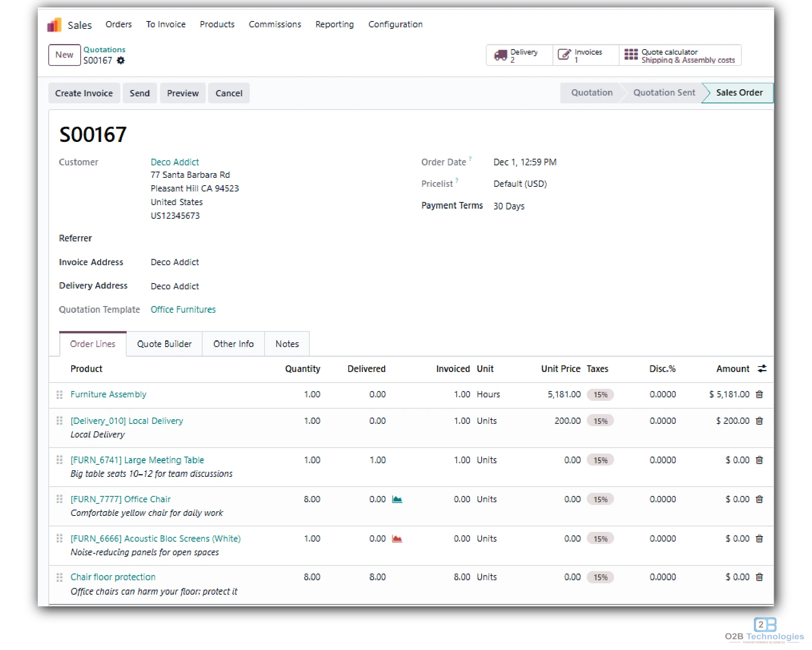The width and height of the screenshot is (812, 650).
Task: Open the Deco Addict customer link
Action: click(x=174, y=162)
